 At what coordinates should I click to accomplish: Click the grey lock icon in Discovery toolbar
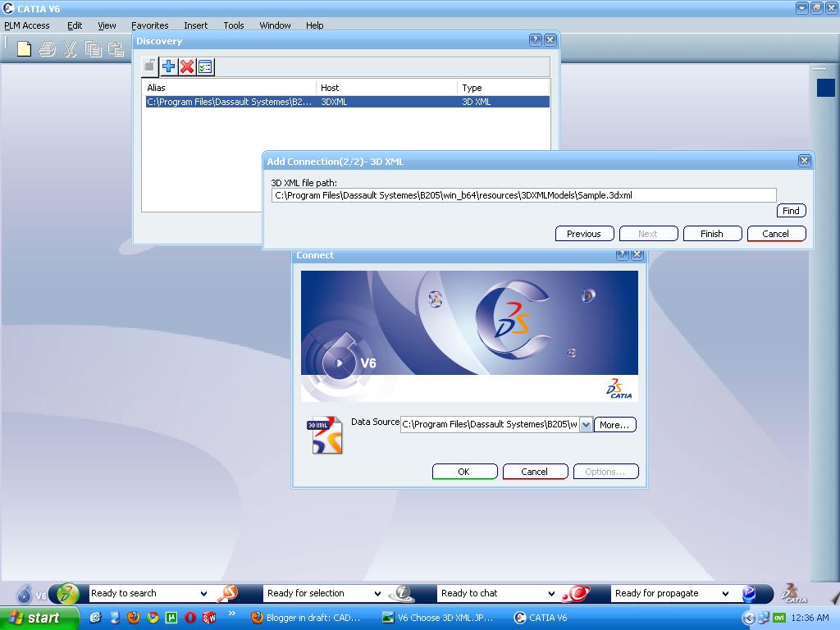click(x=149, y=66)
